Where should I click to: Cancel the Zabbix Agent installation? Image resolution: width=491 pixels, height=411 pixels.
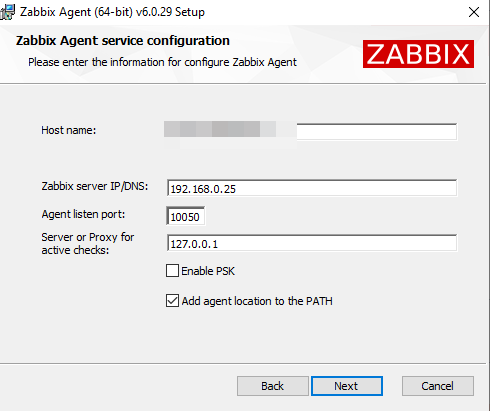pos(438,386)
